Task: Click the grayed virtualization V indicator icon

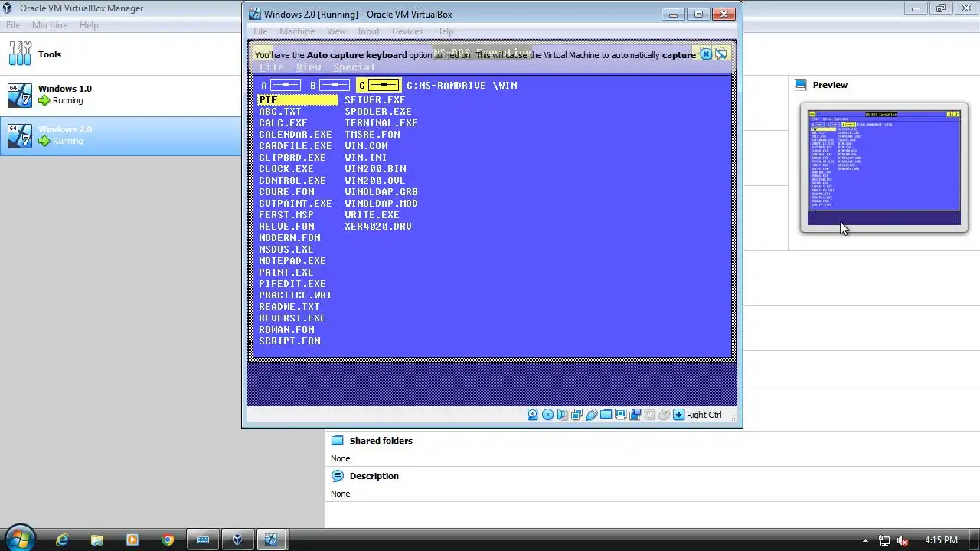Action: 649,415
